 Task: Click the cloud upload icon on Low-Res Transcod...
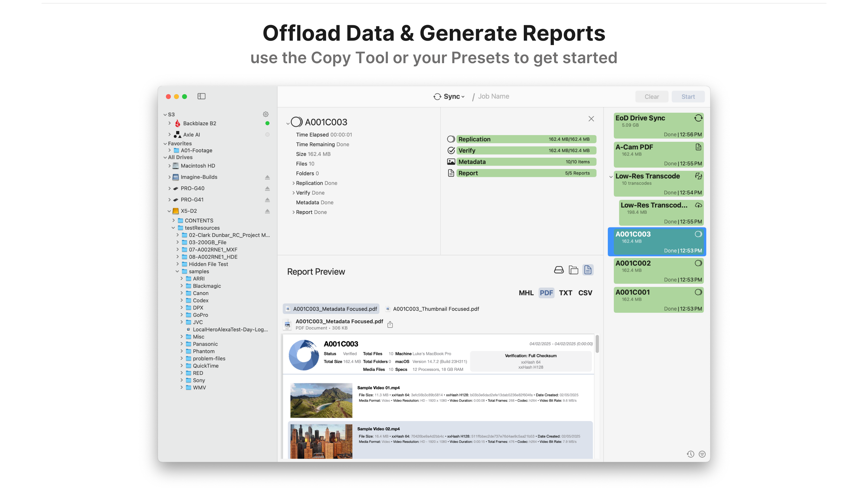698,205
